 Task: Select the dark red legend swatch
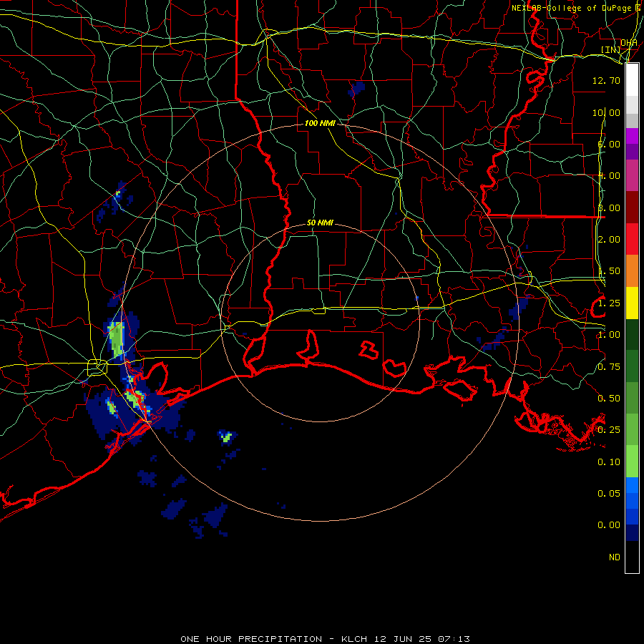[x=632, y=208]
